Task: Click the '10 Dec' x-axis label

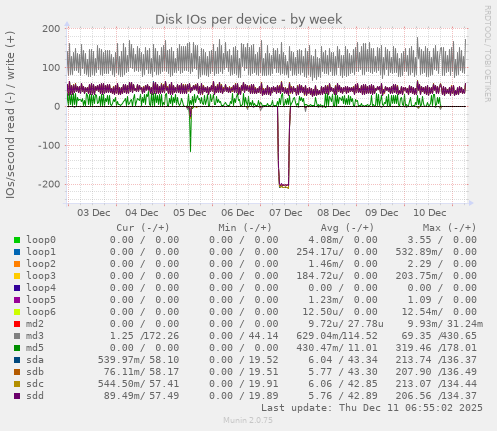Action: tap(430, 213)
